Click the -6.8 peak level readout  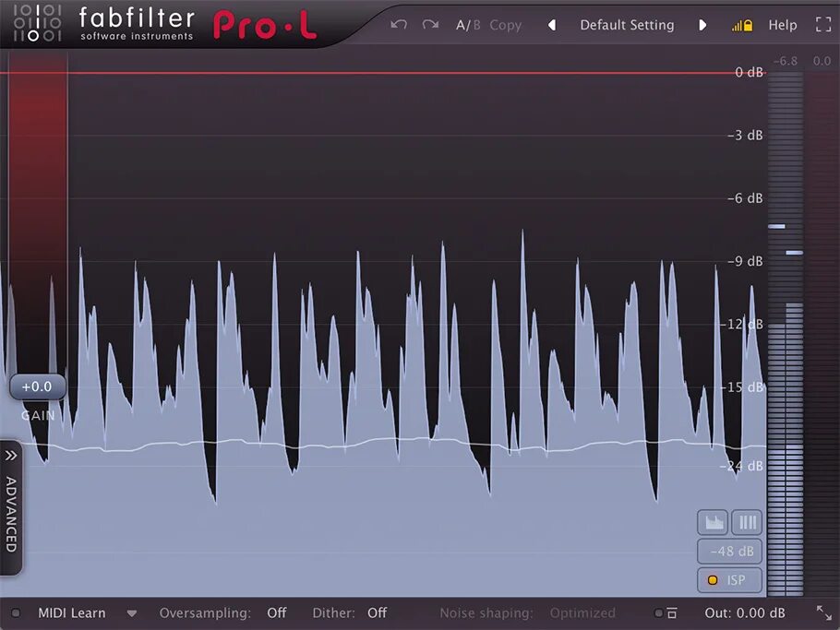click(786, 61)
